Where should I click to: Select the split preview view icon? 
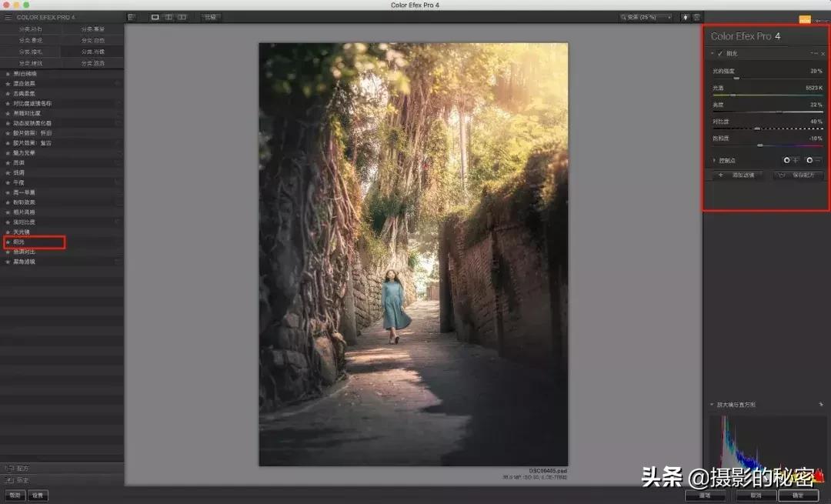coord(168,17)
